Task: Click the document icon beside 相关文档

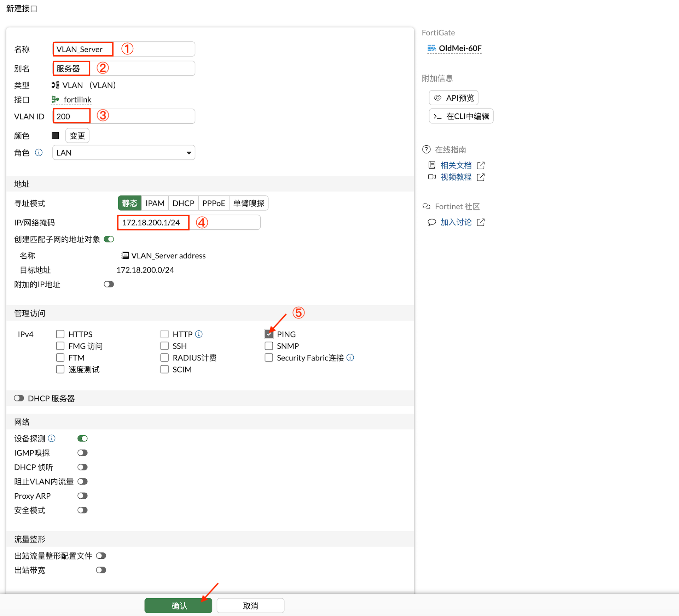Action: (x=432, y=165)
